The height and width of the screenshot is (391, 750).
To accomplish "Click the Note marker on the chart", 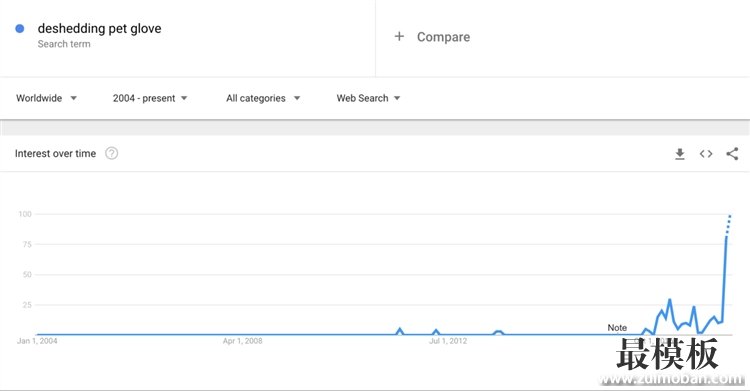I will [x=617, y=328].
